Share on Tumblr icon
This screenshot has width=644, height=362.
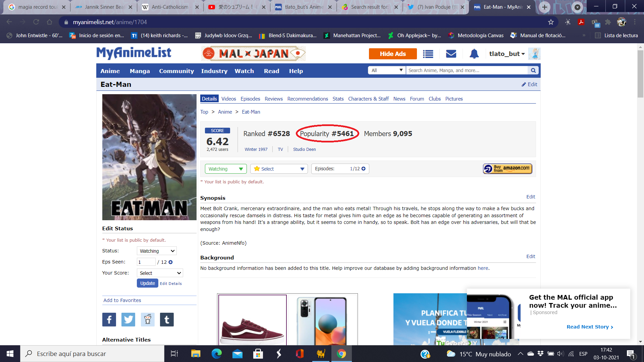tap(167, 320)
